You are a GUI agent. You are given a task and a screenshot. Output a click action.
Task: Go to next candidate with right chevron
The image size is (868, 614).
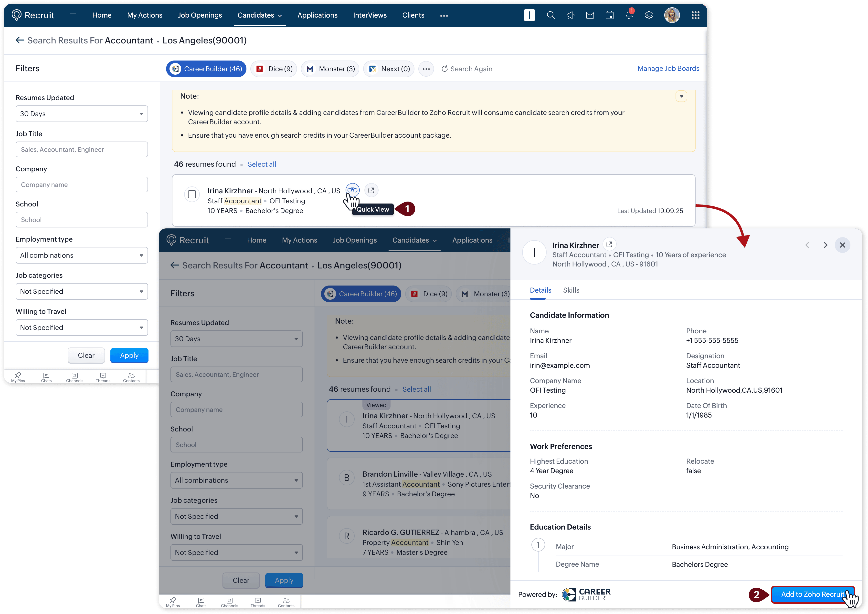pos(825,245)
